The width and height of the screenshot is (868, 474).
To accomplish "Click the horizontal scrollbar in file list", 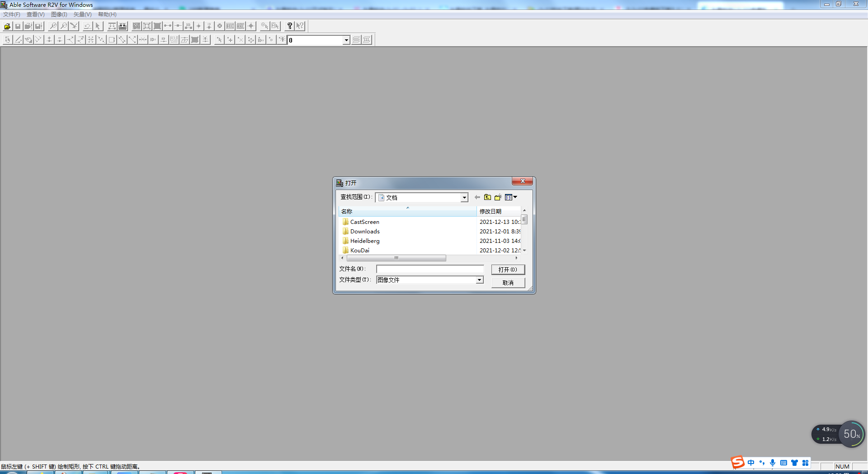I will coord(396,258).
